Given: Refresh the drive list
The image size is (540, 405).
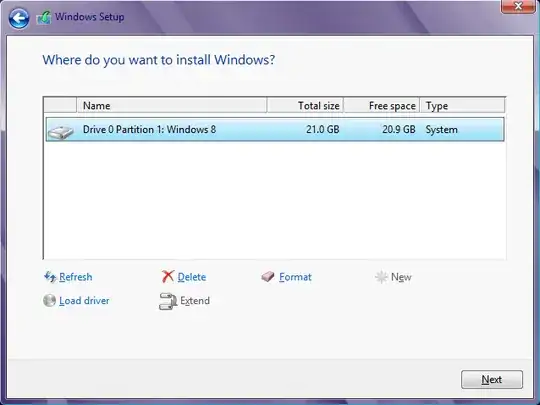Looking at the screenshot, I should [x=75, y=277].
